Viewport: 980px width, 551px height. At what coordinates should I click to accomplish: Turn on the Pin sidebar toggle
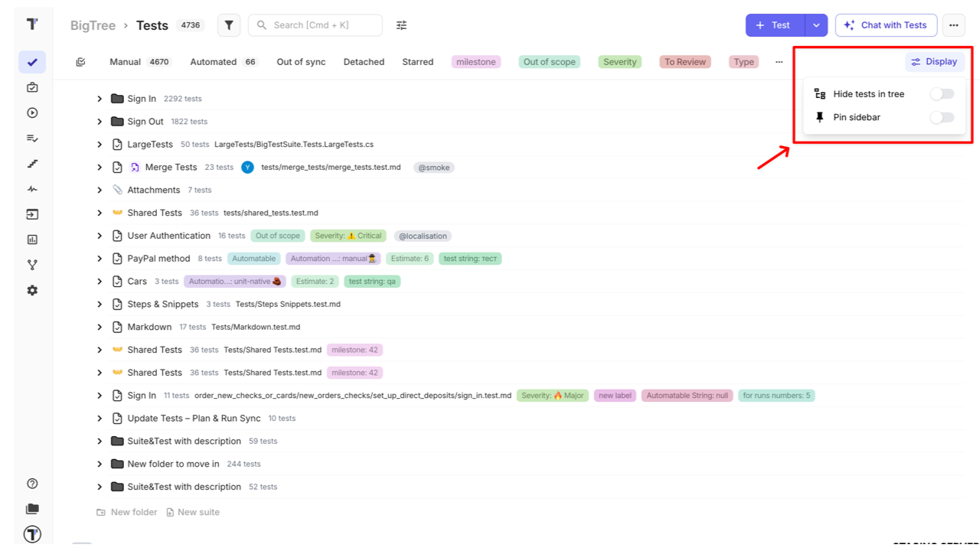point(942,117)
